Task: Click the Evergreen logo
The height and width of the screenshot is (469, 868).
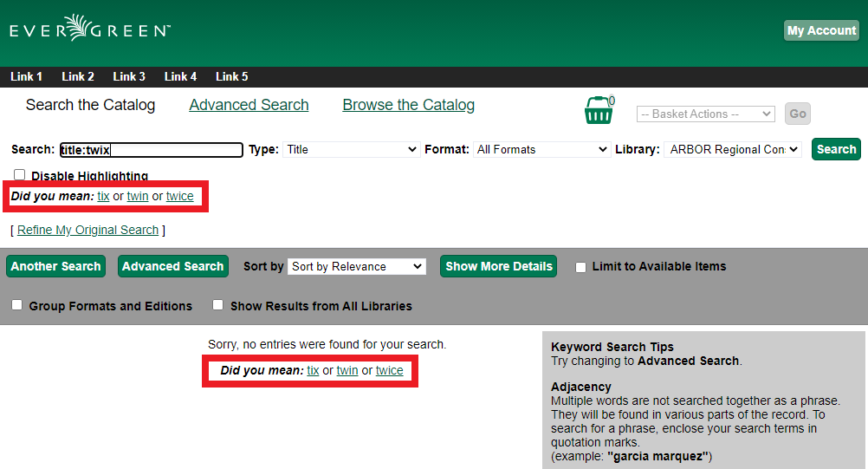Action: [x=90, y=29]
